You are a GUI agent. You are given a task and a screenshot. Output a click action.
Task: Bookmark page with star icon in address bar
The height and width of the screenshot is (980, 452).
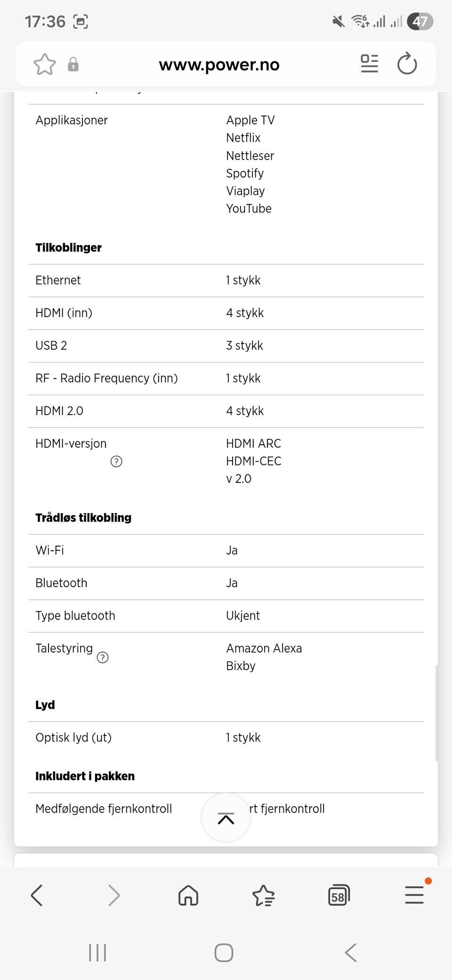pyautogui.click(x=45, y=64)
